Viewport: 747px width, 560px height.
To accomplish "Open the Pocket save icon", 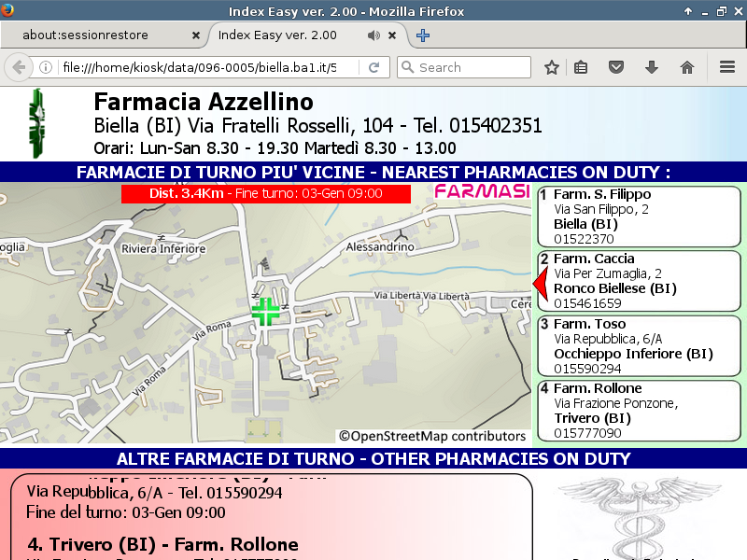I will (616, 67).
